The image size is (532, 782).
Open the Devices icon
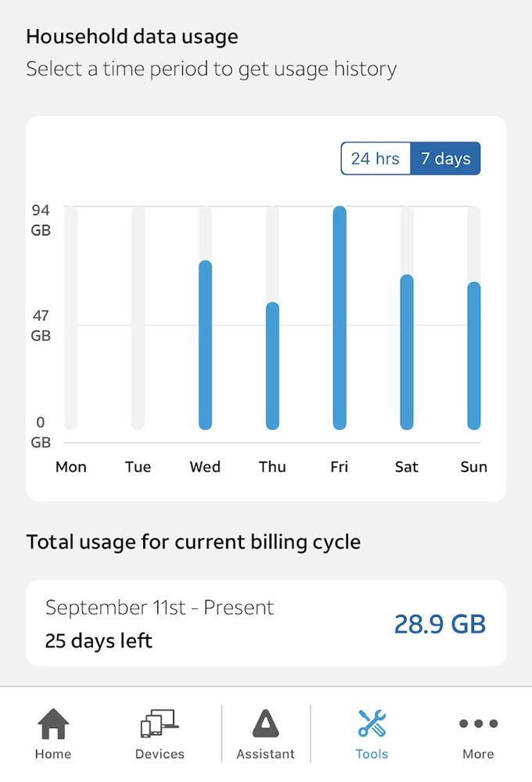coord(160,723)
